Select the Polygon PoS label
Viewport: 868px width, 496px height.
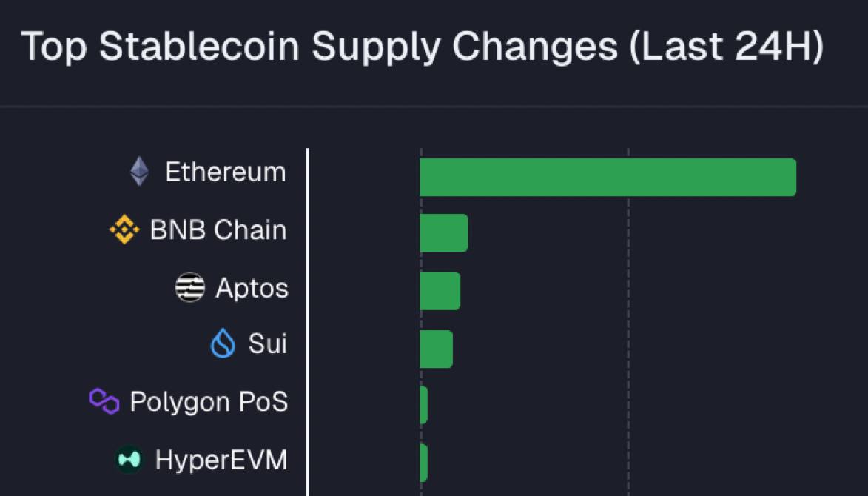(x=209, y=402)
